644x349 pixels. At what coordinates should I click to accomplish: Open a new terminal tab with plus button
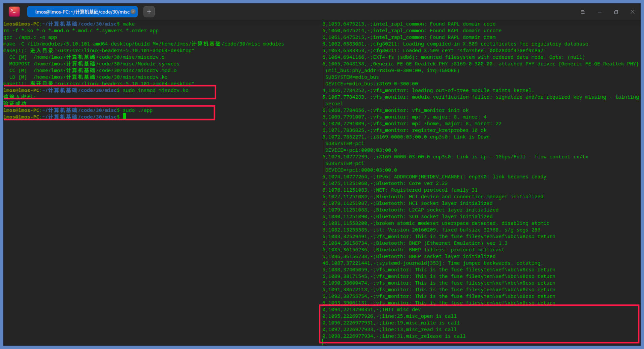[x=149, y=12]
